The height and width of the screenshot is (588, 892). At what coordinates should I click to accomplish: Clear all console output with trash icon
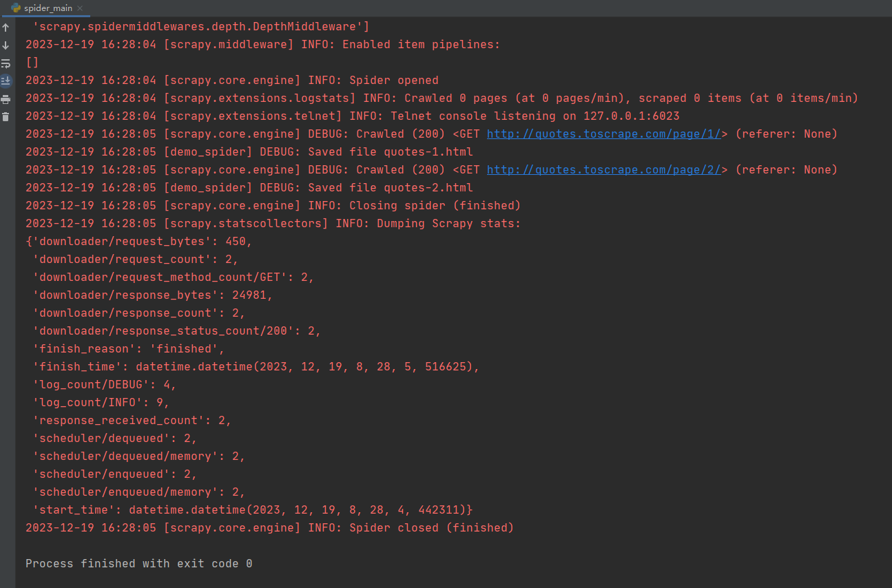[6, 117]
